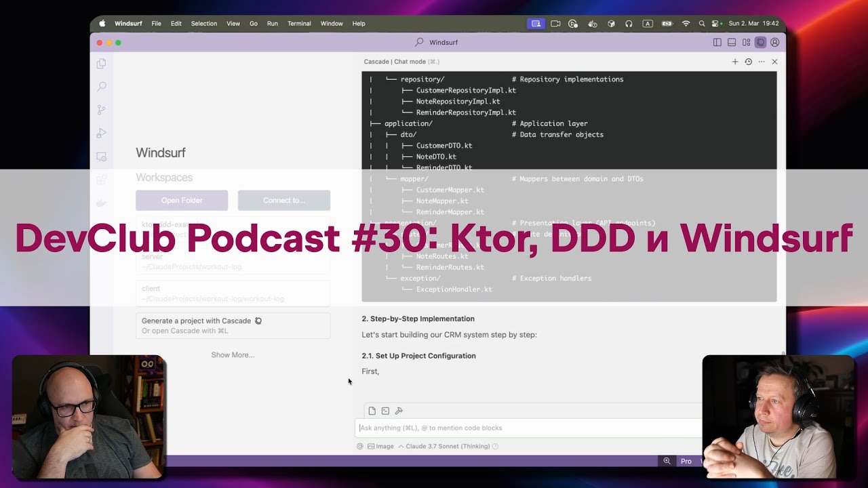This screenshot has width=868, height=488.
Task: Click NoteRepositoryImpl.kt in the code block
Action: tap(458, 102)
